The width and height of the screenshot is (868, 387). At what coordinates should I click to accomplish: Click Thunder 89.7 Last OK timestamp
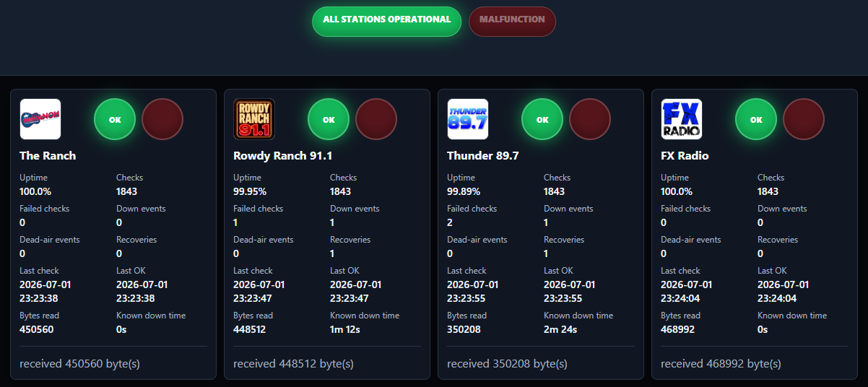click(570, 291)
